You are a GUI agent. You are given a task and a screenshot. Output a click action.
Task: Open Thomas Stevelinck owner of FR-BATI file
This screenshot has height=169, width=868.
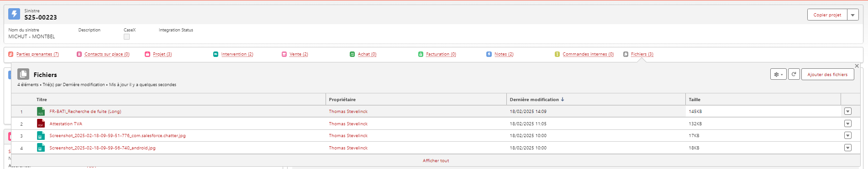pyautogui.click(x=348, y=112)
